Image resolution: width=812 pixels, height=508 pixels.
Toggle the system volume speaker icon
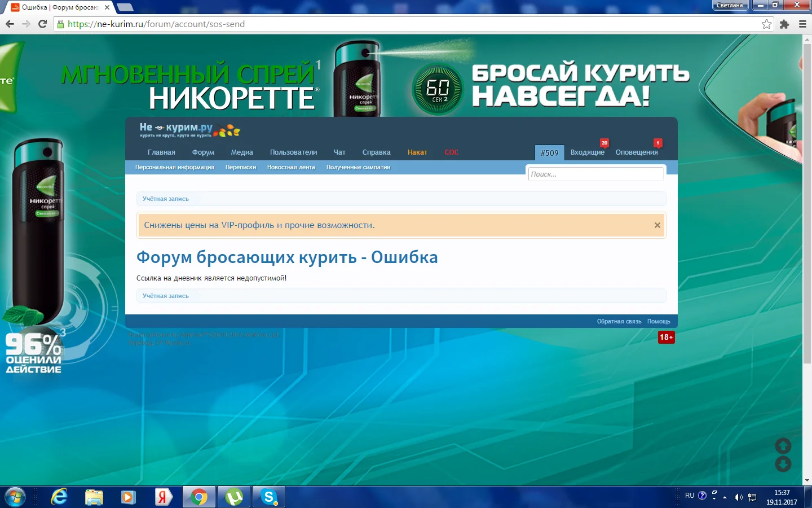pyautogui.click(x=738, y=497)
